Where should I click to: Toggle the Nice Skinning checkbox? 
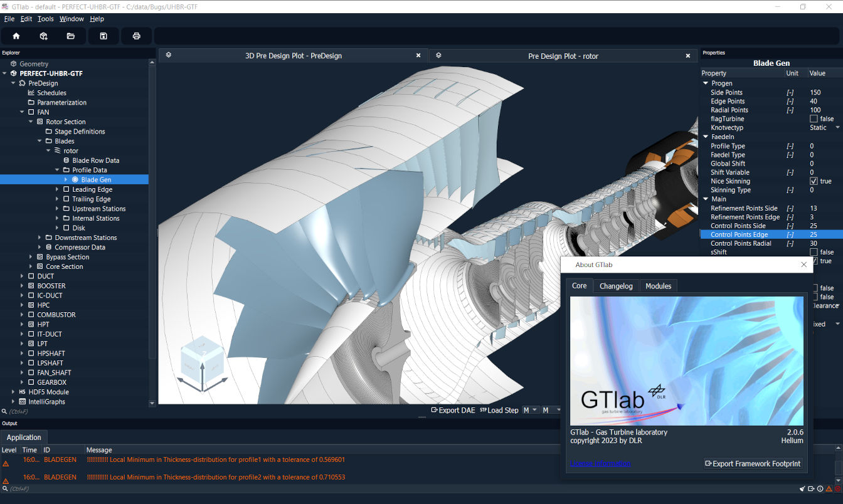pos(814,181)
